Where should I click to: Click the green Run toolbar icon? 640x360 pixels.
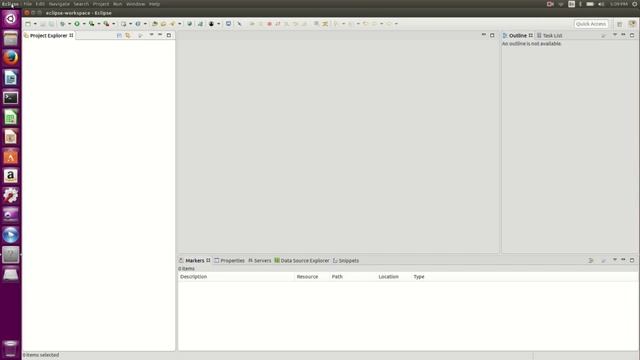(77, 24)
